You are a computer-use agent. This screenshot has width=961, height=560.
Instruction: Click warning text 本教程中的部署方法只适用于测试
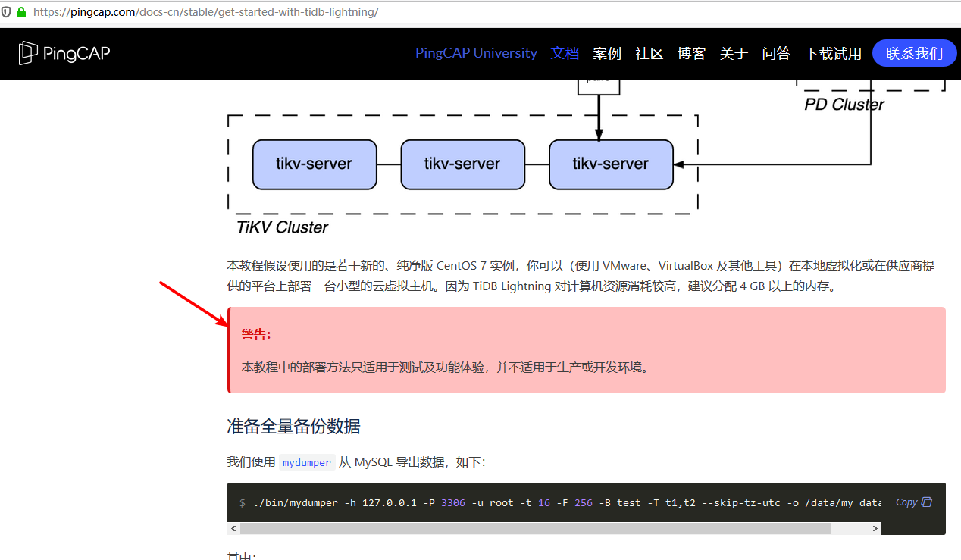[446, 368]
